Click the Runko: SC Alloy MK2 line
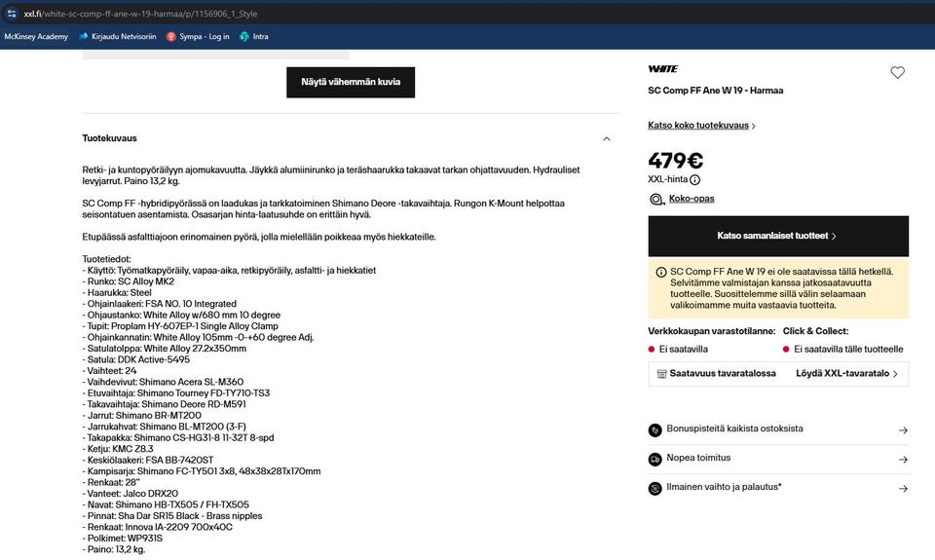The image size is (935, 560). click(129, 281)
